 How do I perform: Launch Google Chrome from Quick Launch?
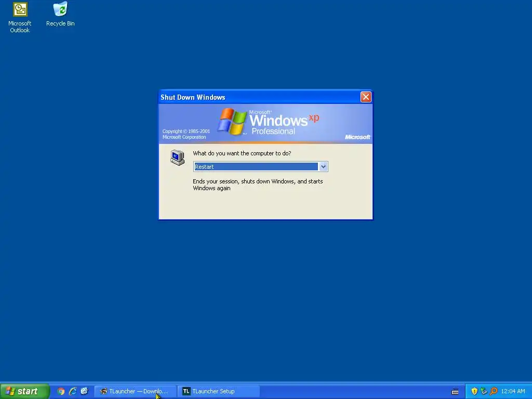coord(61,391)
